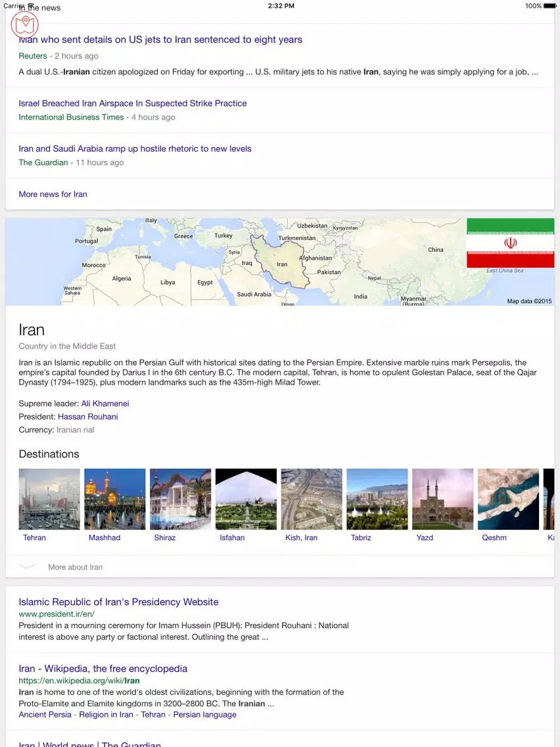The width and height of the screenshot is (560, 747).
Task: Tap the Qeshm destination label
Action: (494, 538)
